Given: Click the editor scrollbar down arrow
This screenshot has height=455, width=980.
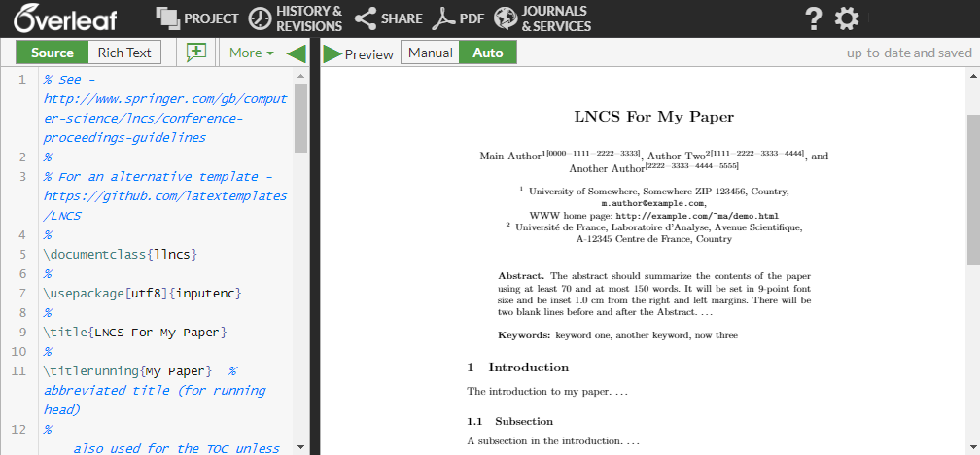Looking at the screenshot, I should 300,447.
